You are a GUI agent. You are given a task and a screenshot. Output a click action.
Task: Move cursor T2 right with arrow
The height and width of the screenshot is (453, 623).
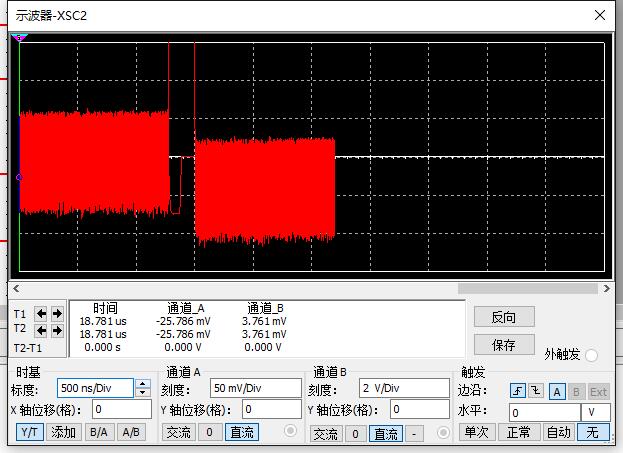click(57, 330)
